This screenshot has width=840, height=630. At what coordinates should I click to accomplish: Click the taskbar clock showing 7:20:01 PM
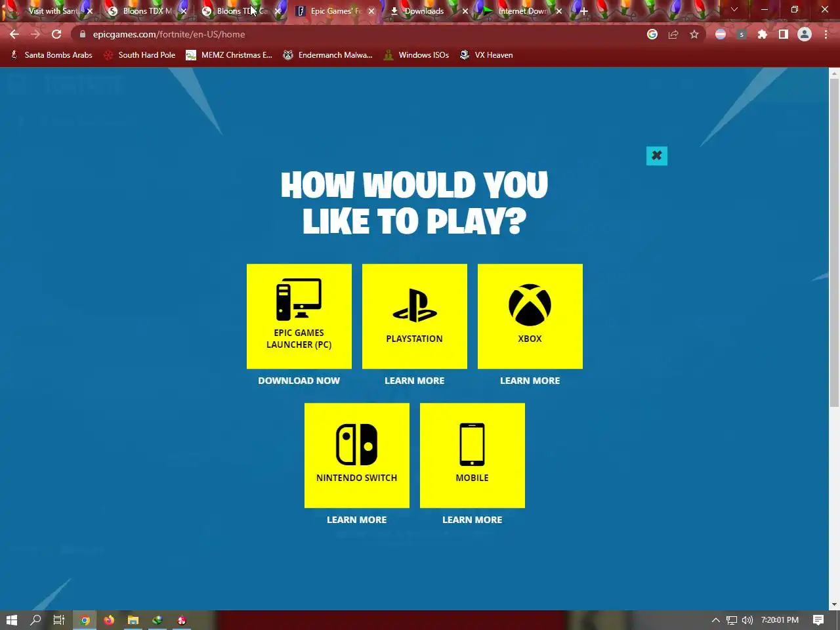point(780,620)
